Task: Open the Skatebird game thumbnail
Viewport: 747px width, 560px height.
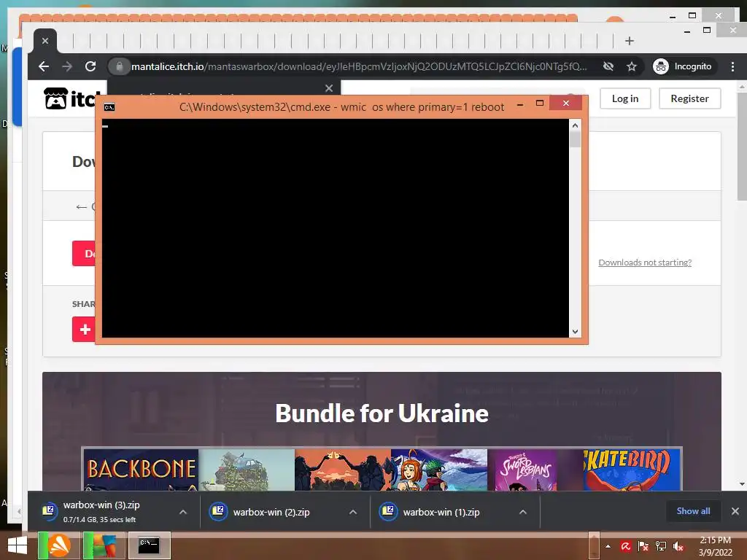Action: [632, 470]
